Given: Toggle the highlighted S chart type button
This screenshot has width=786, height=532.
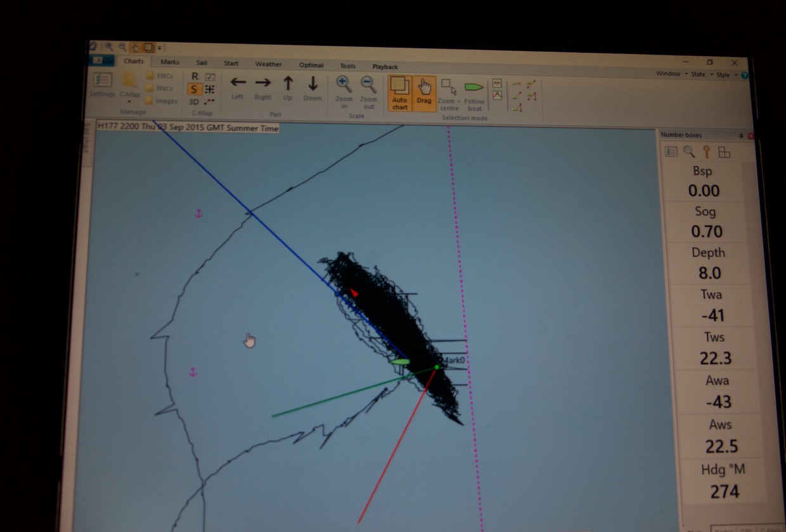Looking at the screenshot, I should click(x=194, y=89).
